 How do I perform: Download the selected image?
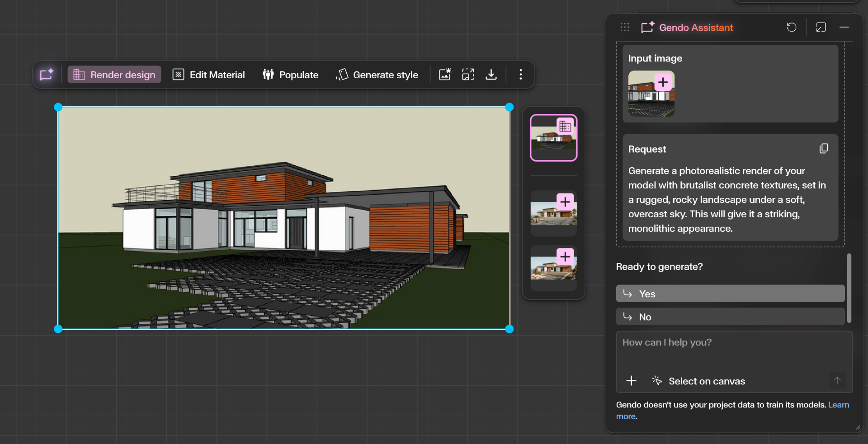click(x=491, y=75)
